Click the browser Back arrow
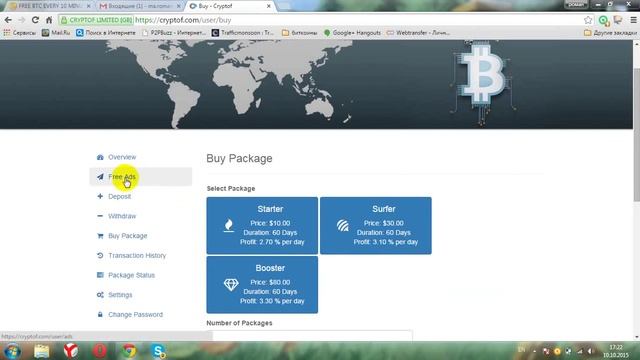Image resolution: width=640 pixels, height=360 pixels. click(x=8, y=20)
